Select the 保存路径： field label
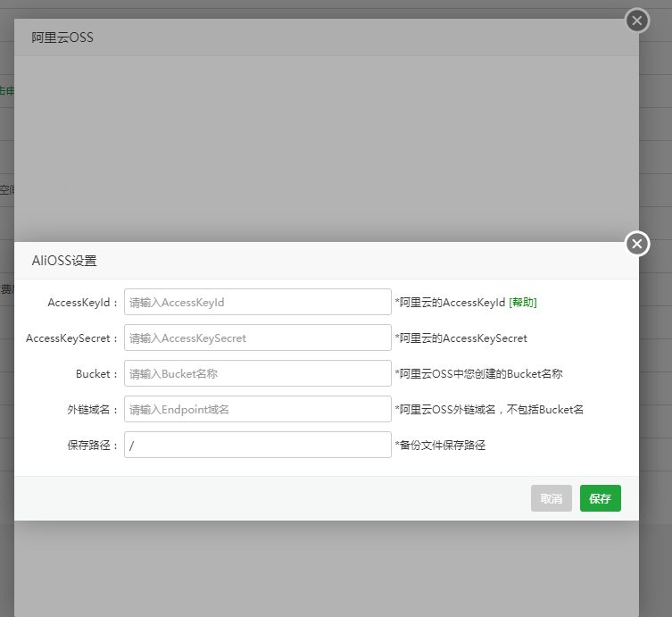 coord(93,445)
